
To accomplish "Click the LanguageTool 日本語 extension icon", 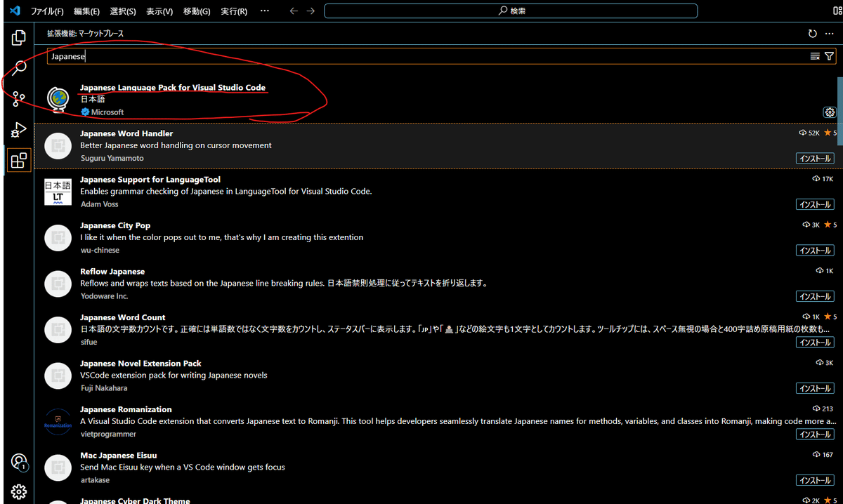I will click(58, 192).
